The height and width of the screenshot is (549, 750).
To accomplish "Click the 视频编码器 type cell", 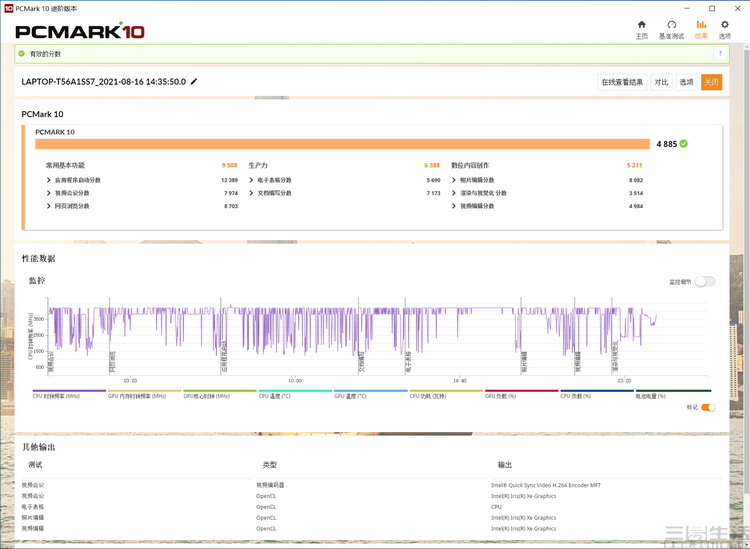I will (270, 485).
